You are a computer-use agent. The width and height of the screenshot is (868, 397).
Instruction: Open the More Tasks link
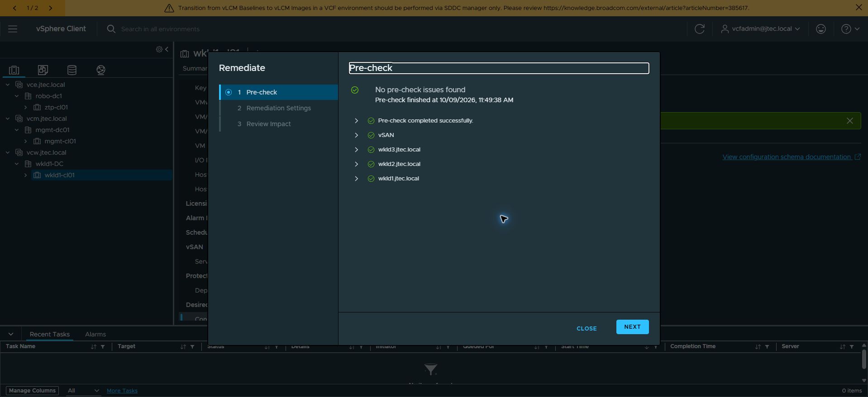click(122, 391)
